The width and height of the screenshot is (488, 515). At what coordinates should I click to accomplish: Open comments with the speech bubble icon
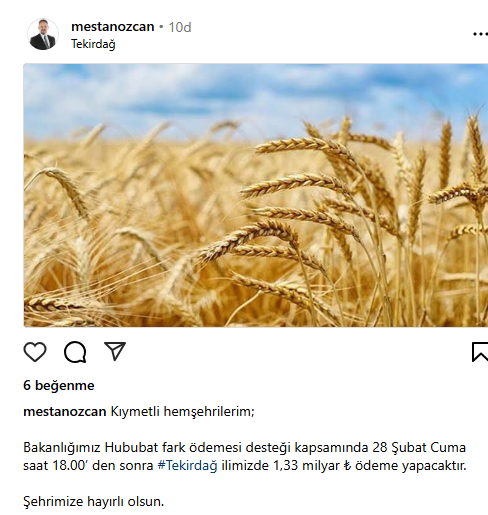coord(75,352)
